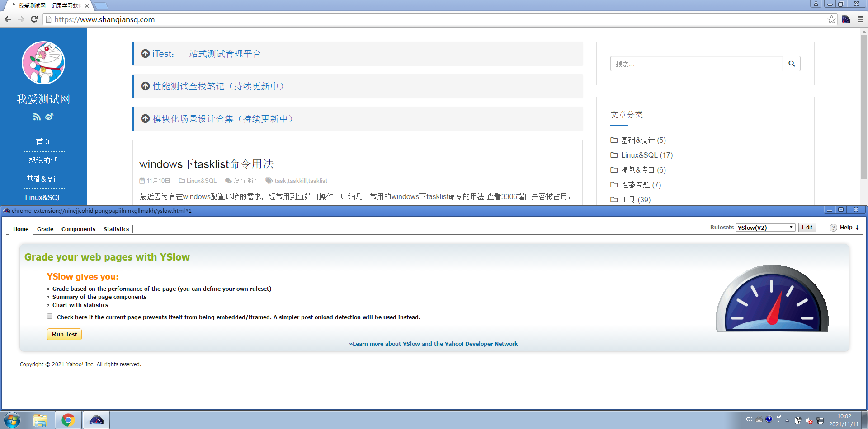Image resolution: width=868 pixels, height=429 pixels.
Task: Check the iframe-prevention checkbox in YSlow
Action: tap(50, 317)
